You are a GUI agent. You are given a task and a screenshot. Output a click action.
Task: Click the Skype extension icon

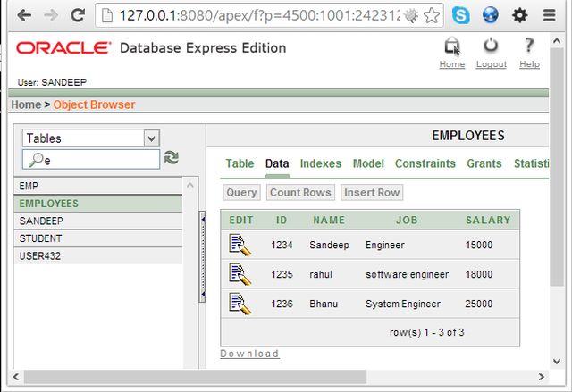click(x=461, y=15)
